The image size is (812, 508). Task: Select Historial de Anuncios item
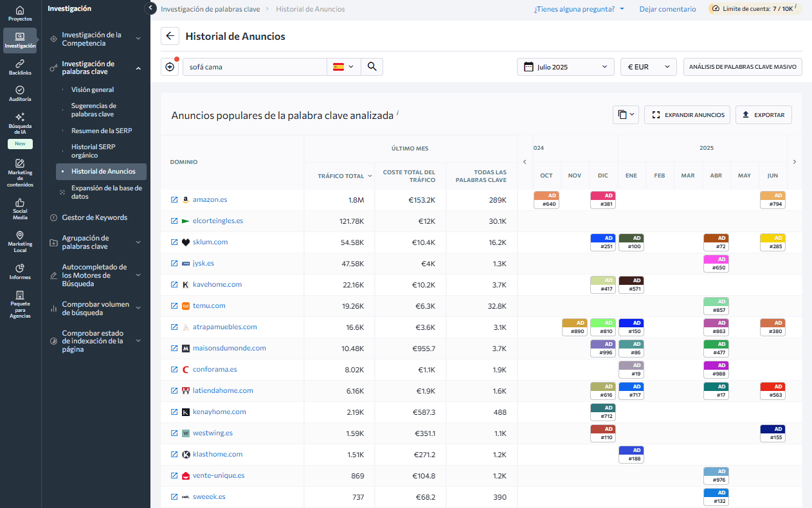coord(101,172)
